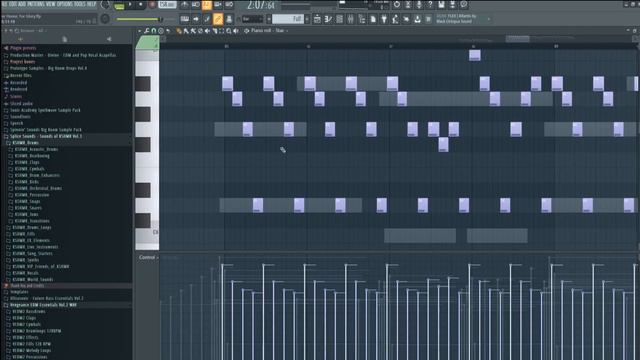Click the save project disk icon
640x360 pixels.
point(441,4)
